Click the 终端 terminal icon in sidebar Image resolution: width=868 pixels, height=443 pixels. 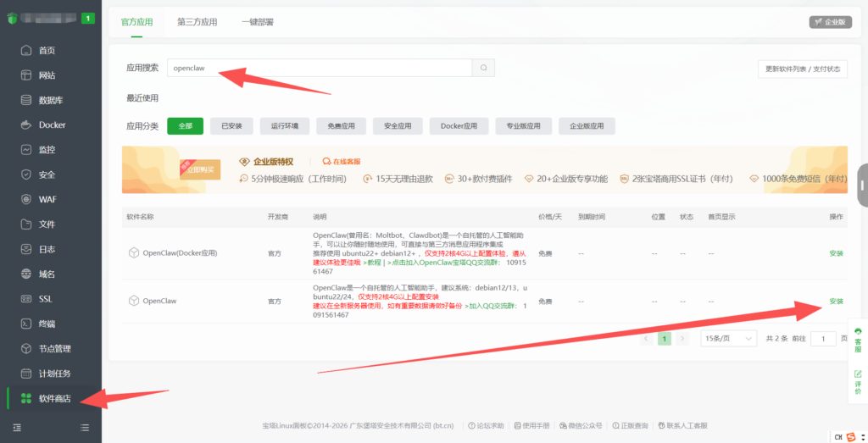coord(26,324)
